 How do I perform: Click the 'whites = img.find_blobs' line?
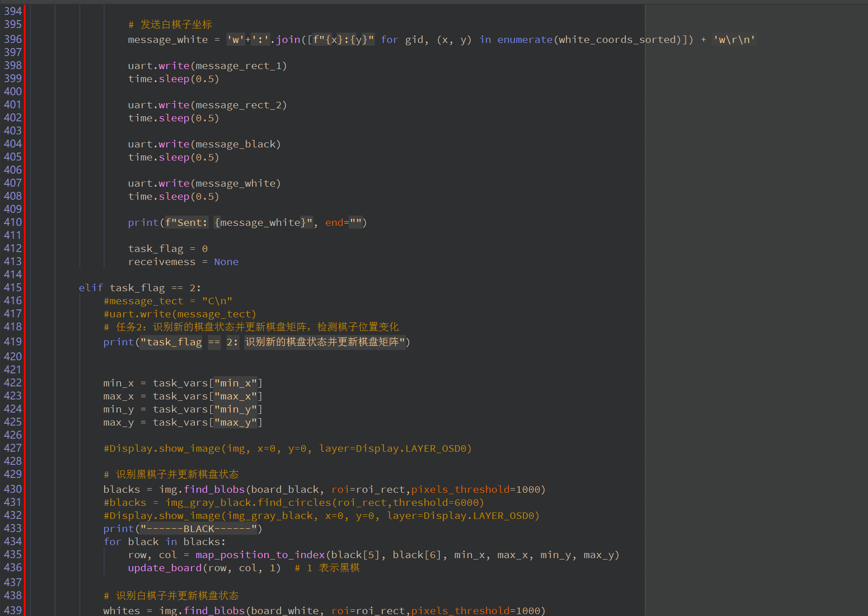[324, 610]
